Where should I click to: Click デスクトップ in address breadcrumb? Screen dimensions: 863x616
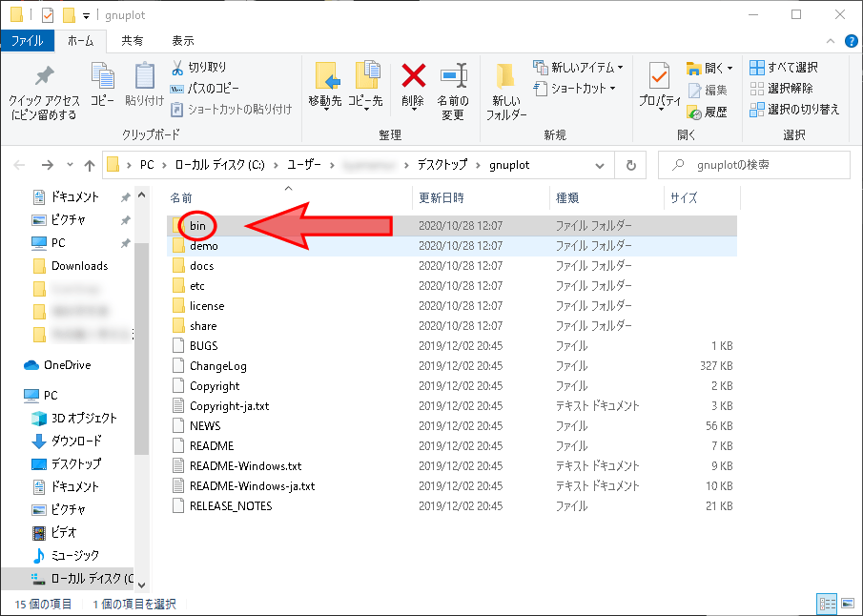(x=442, y=165)
